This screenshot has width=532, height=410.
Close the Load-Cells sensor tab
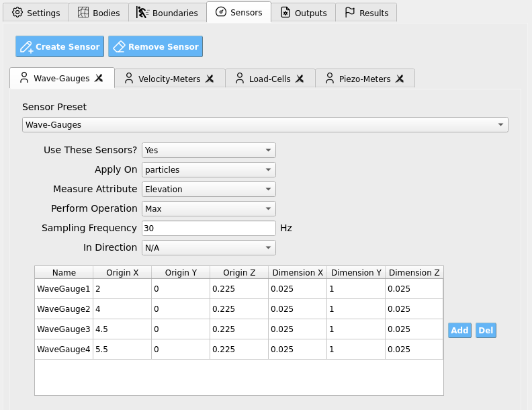click(300, 79)
